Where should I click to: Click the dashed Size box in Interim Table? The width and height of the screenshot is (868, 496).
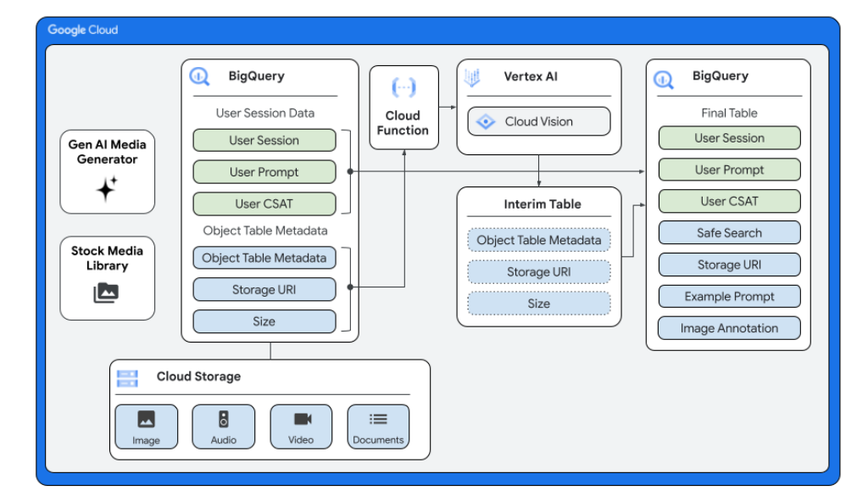(538, 304)
